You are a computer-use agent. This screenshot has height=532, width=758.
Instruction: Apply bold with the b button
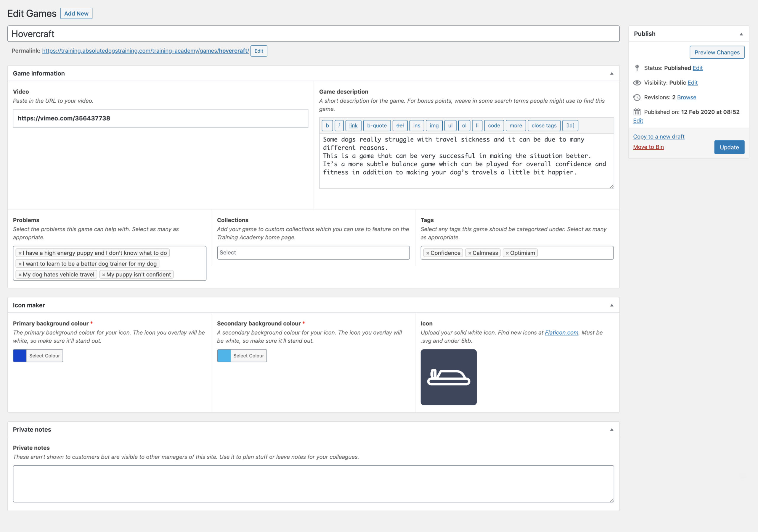327,126
